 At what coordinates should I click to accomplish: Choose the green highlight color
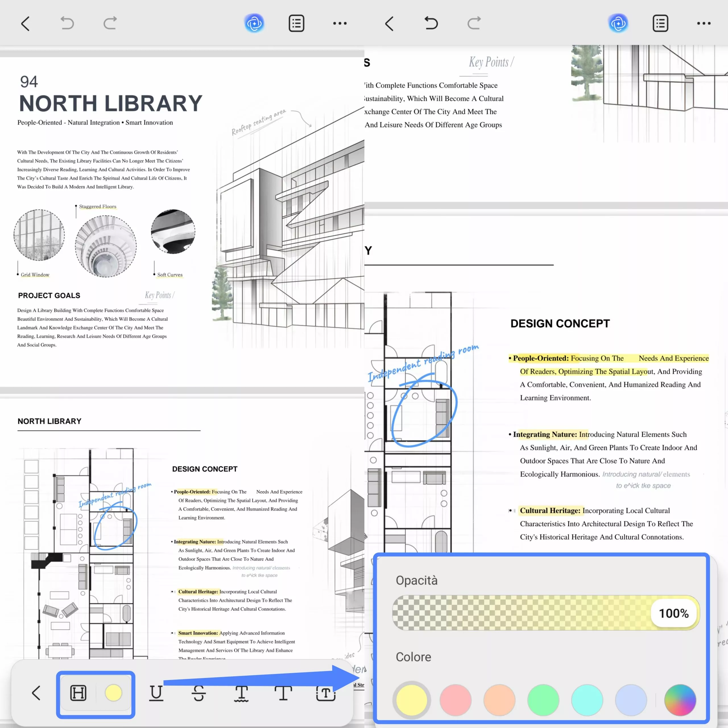(x=543, y=700)
